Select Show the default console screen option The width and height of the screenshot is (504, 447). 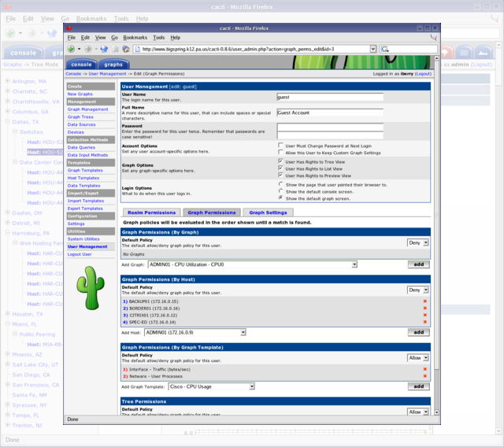(280, 191)
